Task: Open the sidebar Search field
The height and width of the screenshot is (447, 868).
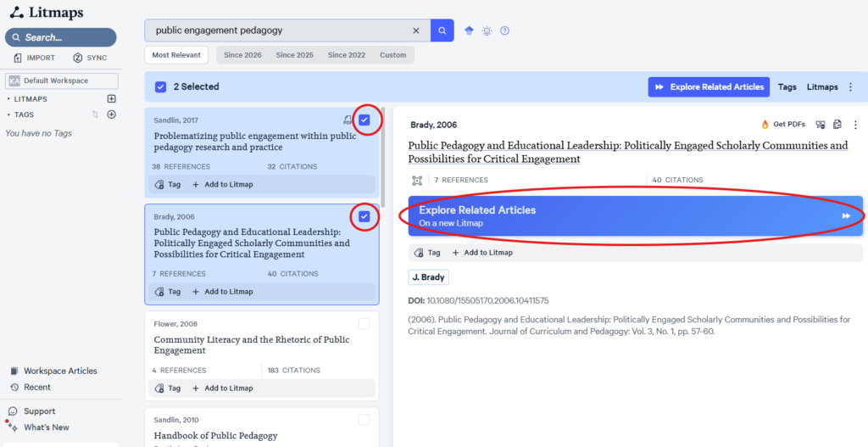Action: point(61,37)
